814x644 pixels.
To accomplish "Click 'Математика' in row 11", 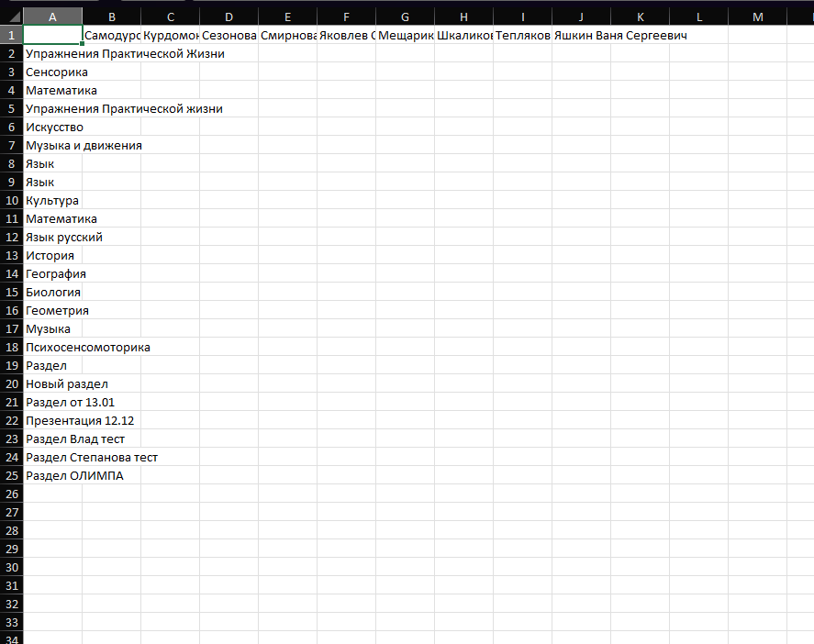I will click(61, 218).
